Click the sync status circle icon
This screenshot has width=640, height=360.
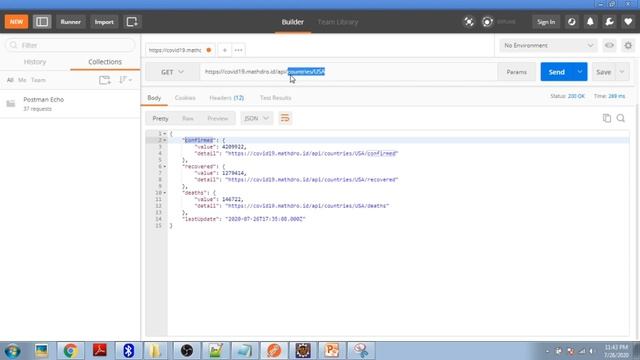coord(487,22)
